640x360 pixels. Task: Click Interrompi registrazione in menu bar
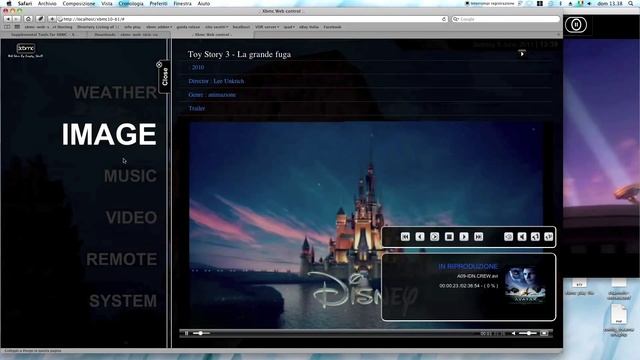click(x=490, y=3)
